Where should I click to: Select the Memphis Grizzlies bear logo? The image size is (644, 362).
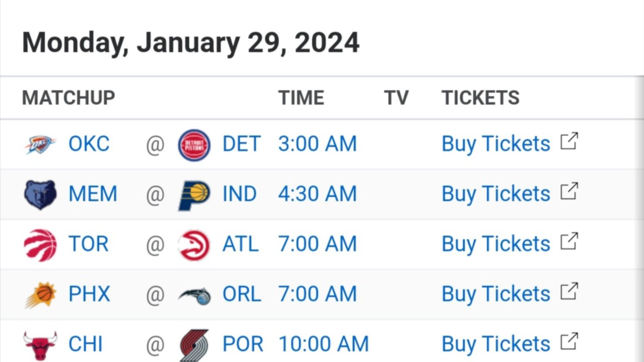(x=40, y=195)
